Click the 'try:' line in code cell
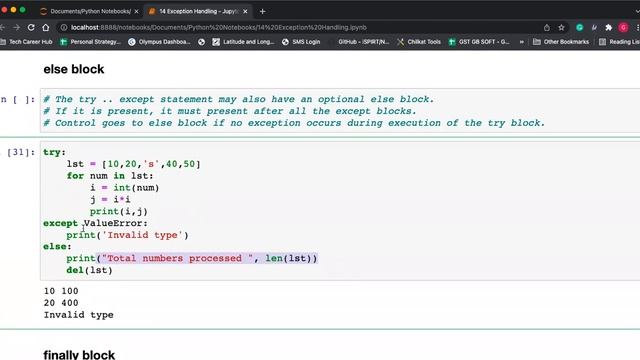The height and width of the screenshot is (360, 640). click(x=54, y=152)
